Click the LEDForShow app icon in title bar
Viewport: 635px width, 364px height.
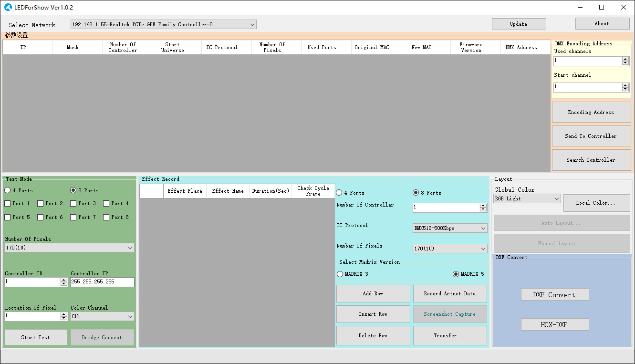coord(8,7)
